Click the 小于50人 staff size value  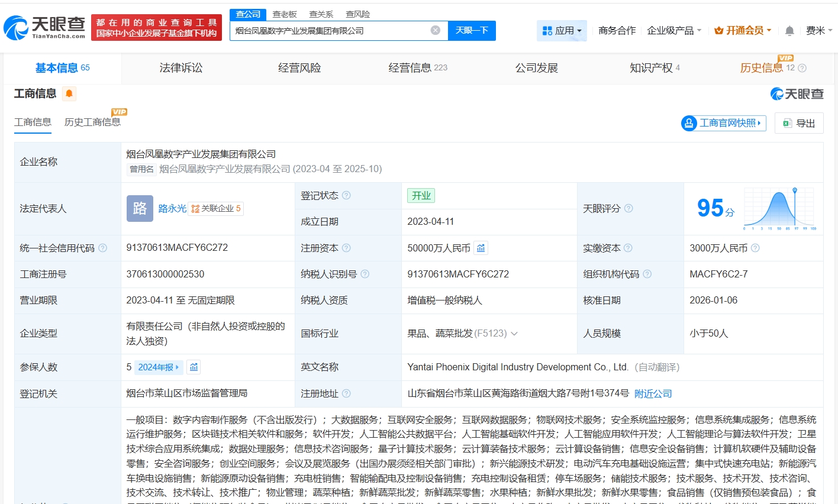(708, 334)
